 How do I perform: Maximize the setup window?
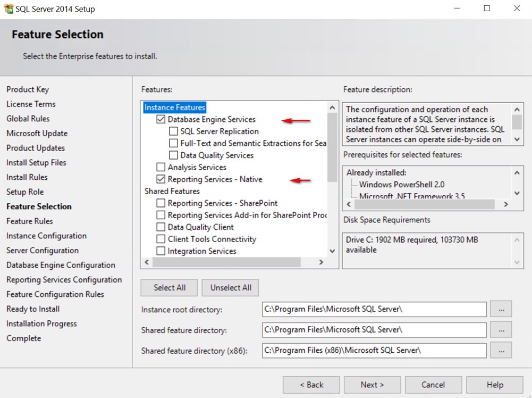coord(487,8)
